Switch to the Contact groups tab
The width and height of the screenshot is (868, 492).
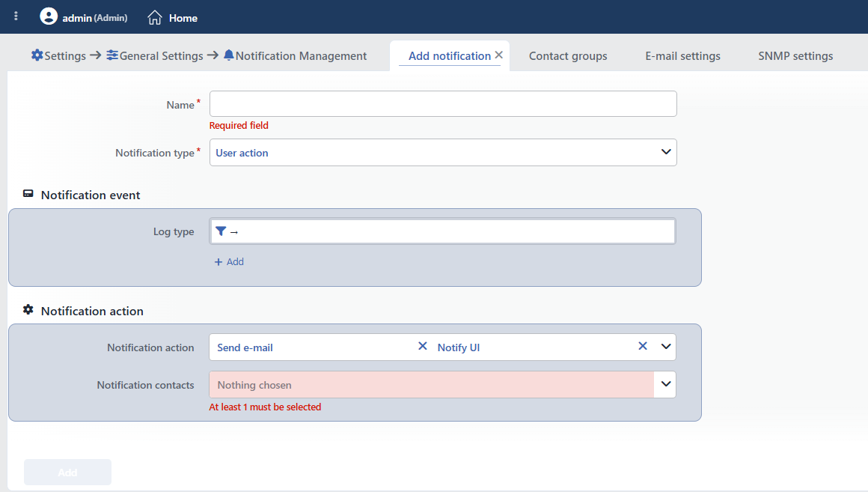568,56
